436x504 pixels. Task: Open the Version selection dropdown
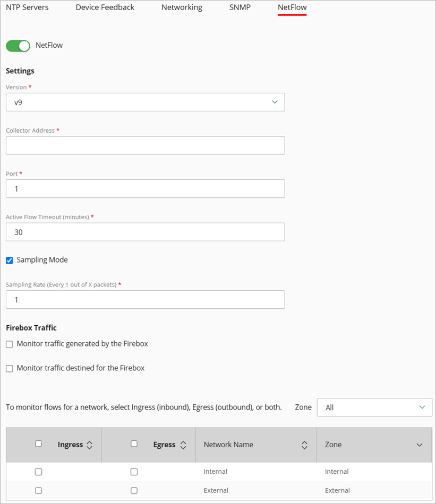pos(145,102)
